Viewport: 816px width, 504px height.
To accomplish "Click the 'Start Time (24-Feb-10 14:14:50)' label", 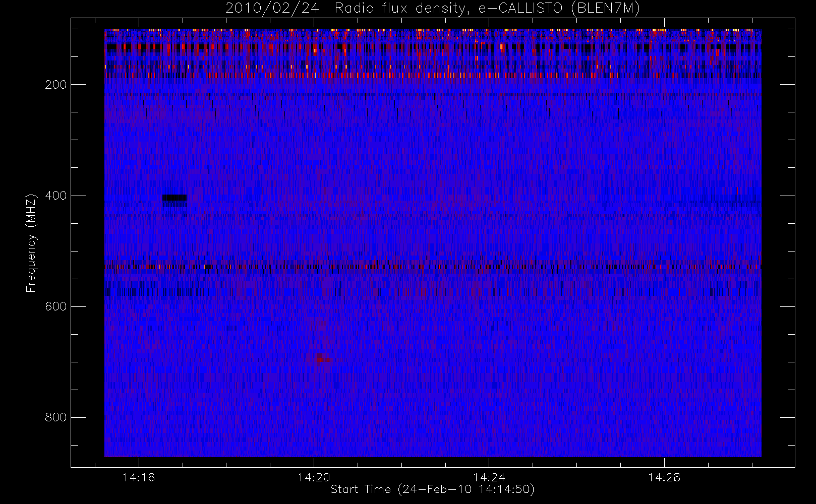I will (x=432, y=489).
